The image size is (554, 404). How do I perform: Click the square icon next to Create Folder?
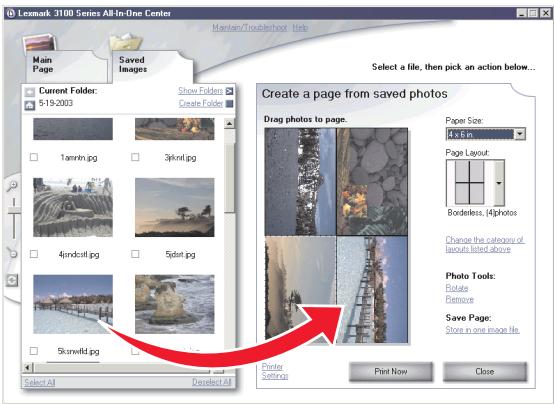click(229, 104)
